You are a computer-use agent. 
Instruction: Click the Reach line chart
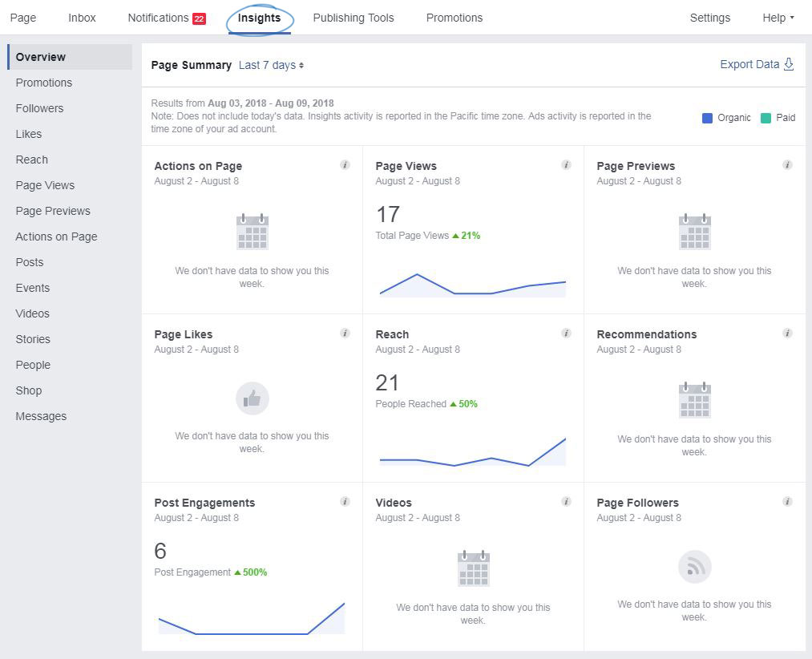(472, 452)
